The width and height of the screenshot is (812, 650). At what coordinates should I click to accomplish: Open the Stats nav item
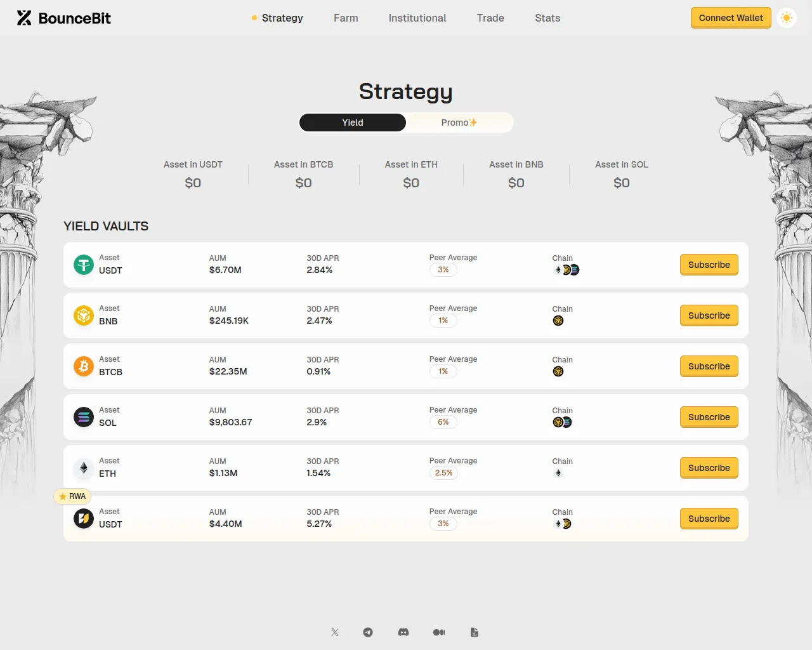[x=547, y=18]
